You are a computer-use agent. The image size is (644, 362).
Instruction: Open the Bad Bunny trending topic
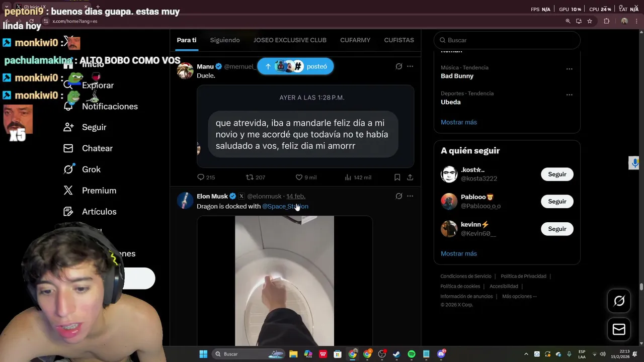coord(457,76)
